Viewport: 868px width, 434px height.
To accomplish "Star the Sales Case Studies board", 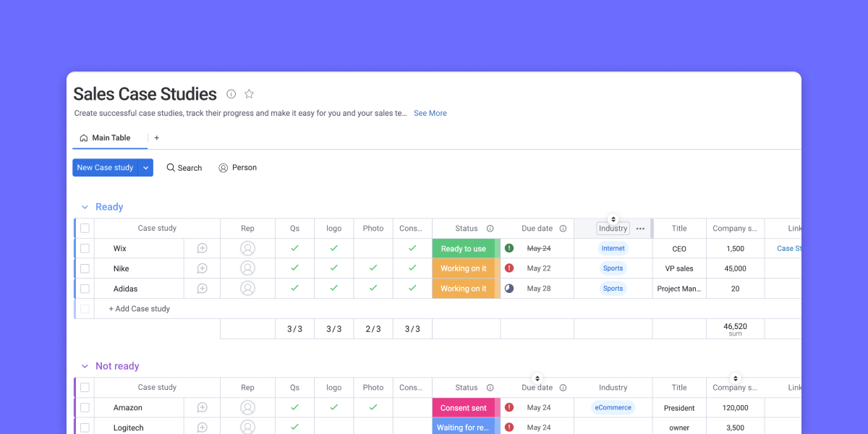I will pos(250,94).
